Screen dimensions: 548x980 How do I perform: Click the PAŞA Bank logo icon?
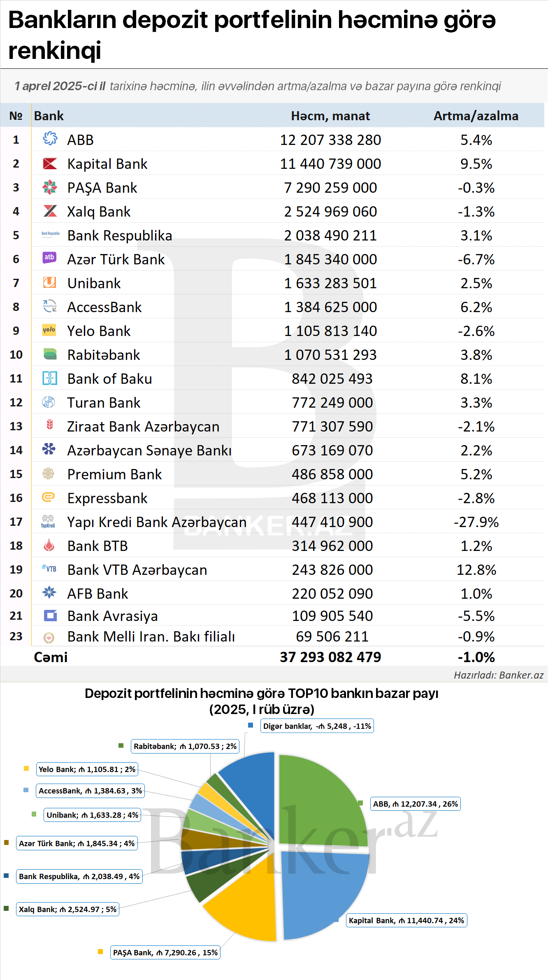coord(50,187)
